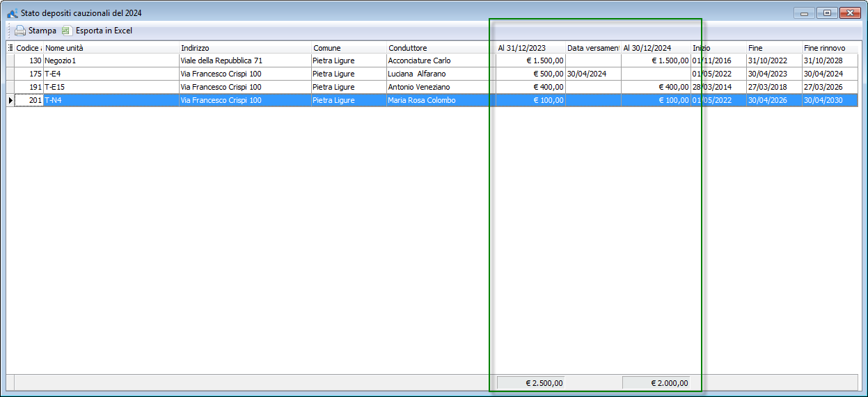Screen dimensions: 868x397
Task: Sort by the Fine rinnovo column header
Action: pyautogui.click(x=828, y=48)
